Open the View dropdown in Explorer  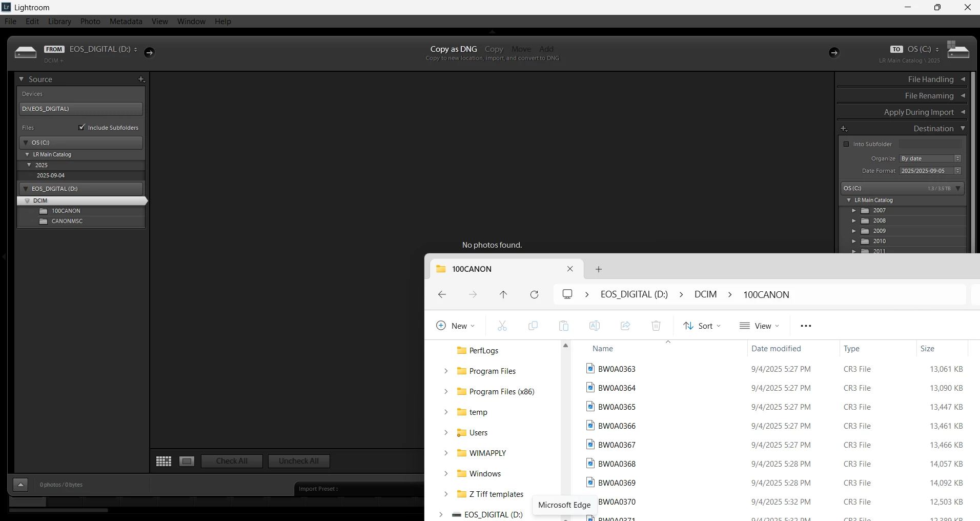click(x=760, y=326)
